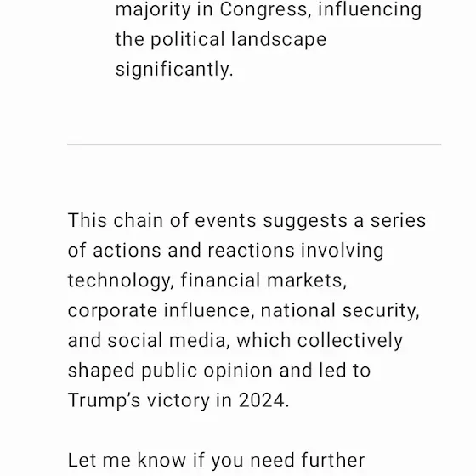Click the phrase "actions and reactions"

pyautogui.click(x=194, y=251)
